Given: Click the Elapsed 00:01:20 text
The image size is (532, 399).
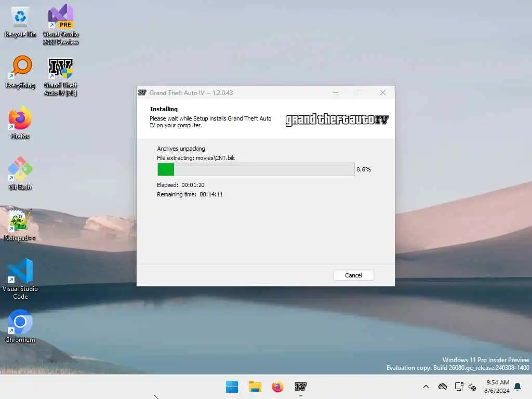Looking at the screenshot, I should coord(180,185).
